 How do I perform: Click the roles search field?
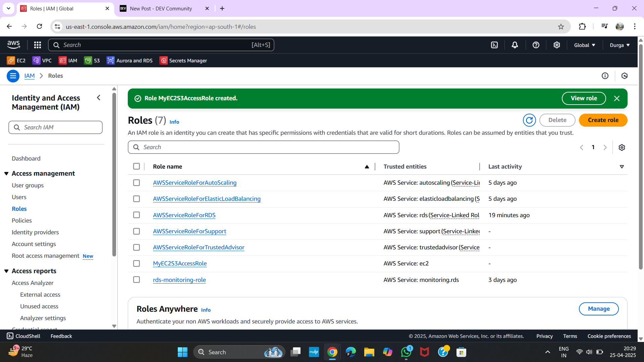[x=264, y=147]
